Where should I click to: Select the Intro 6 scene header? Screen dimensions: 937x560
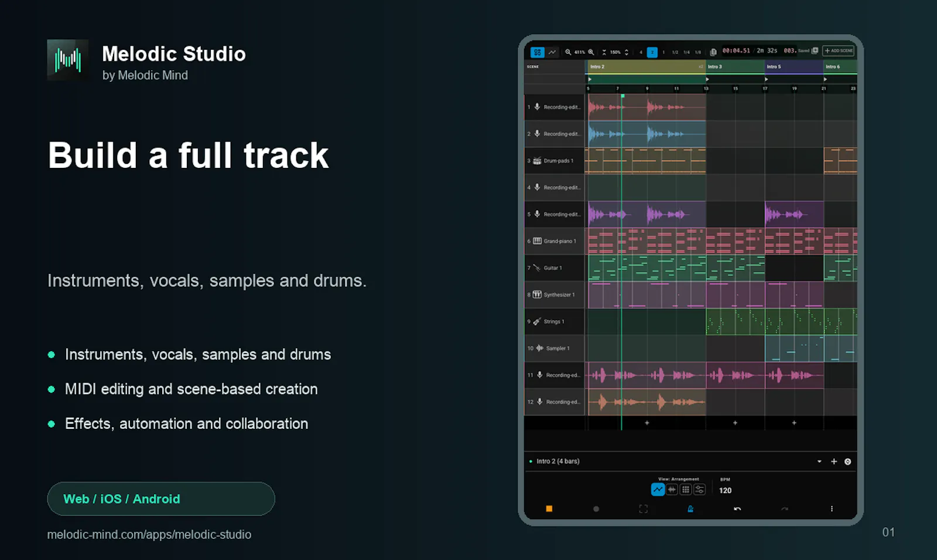(x=840, y=67)
